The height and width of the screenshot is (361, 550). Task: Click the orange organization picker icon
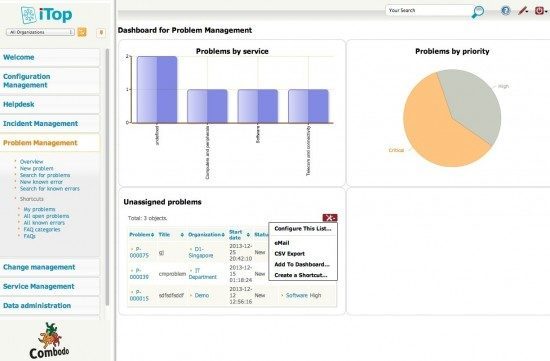pos(82,32)
